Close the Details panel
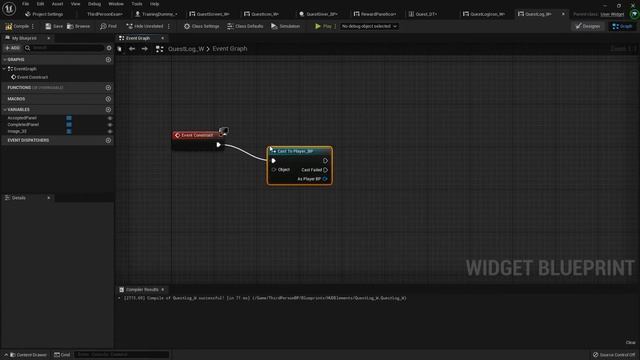640x360 pixels. [49, 198]
